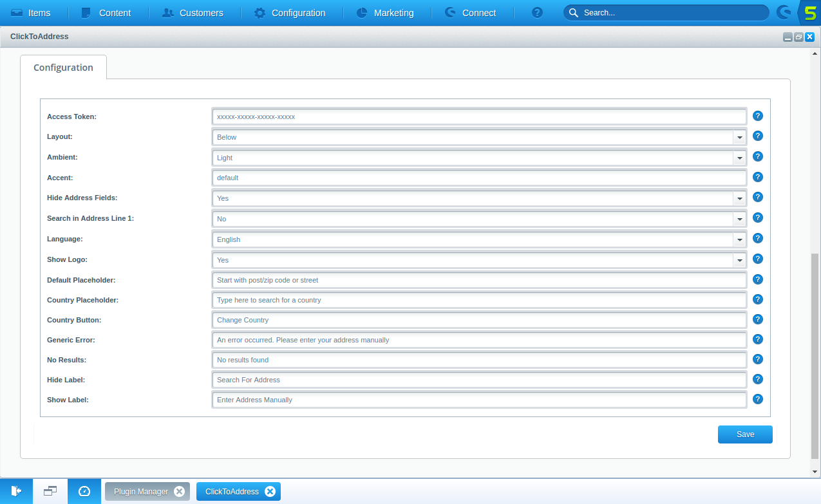Viewport: 821px width, 504px height.
Task: Open help for Hide Address Fields
Action: click(758, 197)
